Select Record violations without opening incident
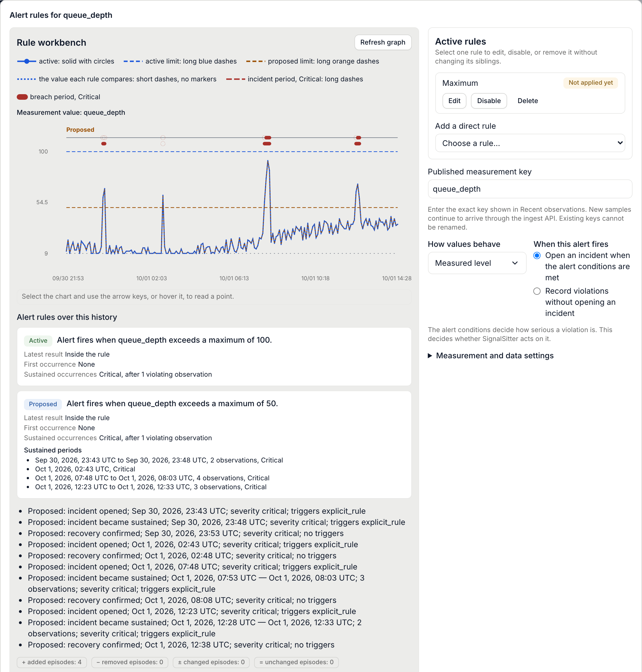The height and width of the screenshot is (672, 642). (537, 291)
